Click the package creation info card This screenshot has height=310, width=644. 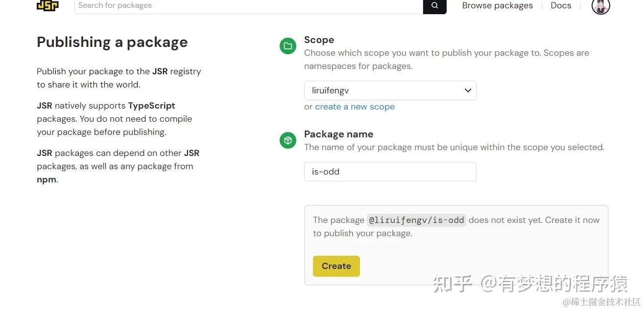(x=455, y=244)
